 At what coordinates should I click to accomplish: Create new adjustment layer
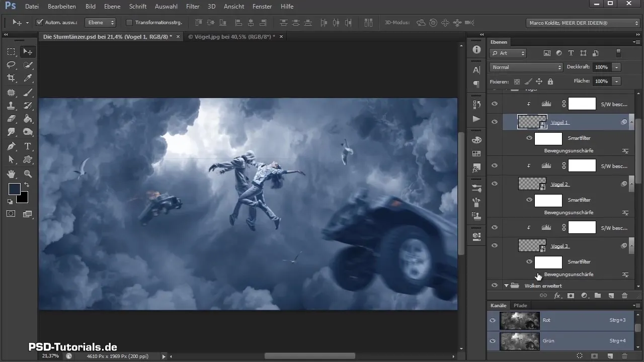click(584, 296)
